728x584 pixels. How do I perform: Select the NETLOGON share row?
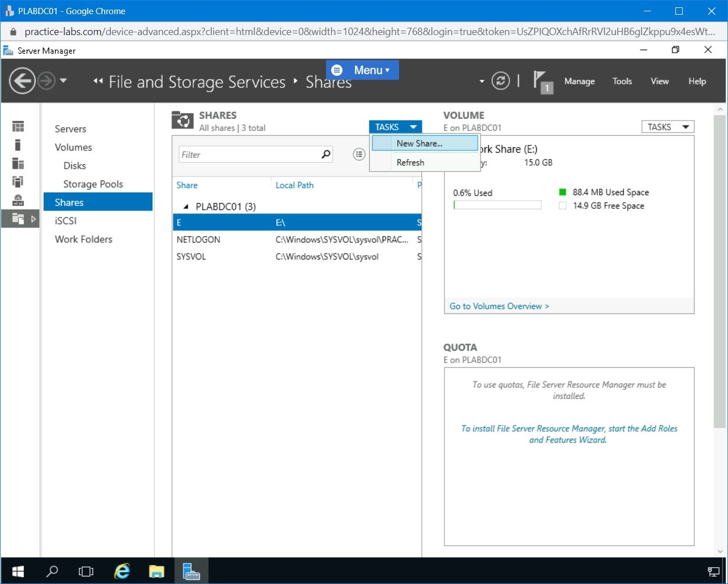click(297, 239)
